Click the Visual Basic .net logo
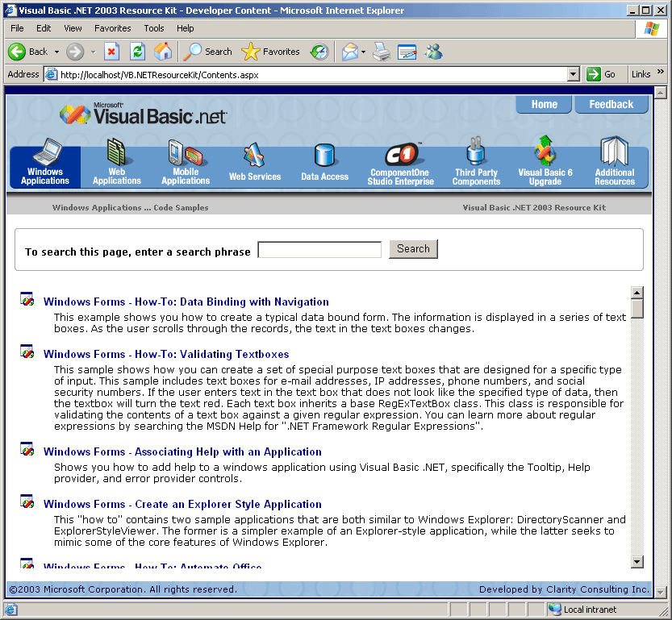672x620 pixels. 143,114
